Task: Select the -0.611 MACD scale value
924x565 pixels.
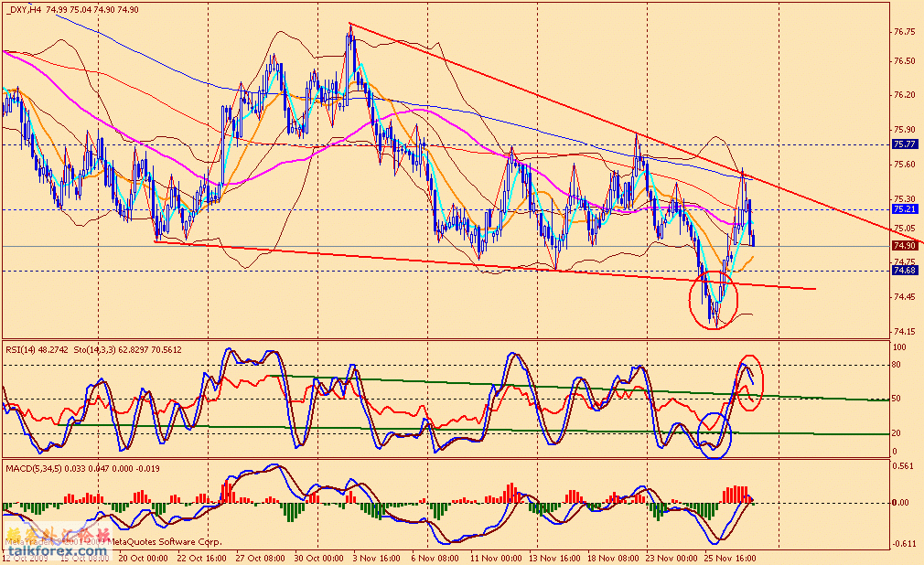Action: [904, 544]
